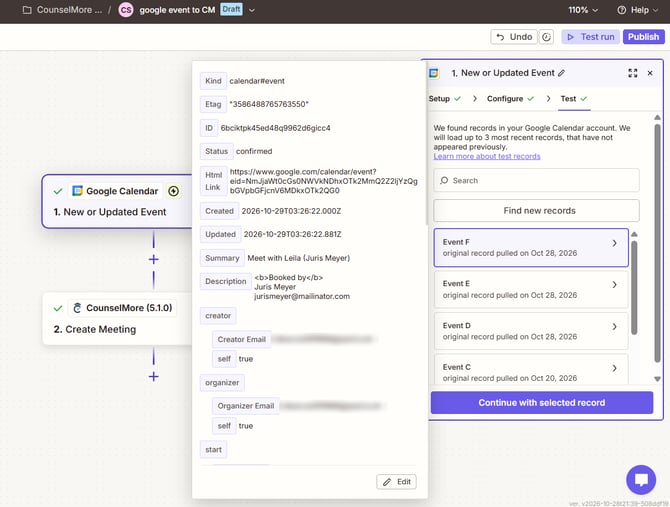Click the Search records input field
The image size is (670, 507).
point(536,180)
